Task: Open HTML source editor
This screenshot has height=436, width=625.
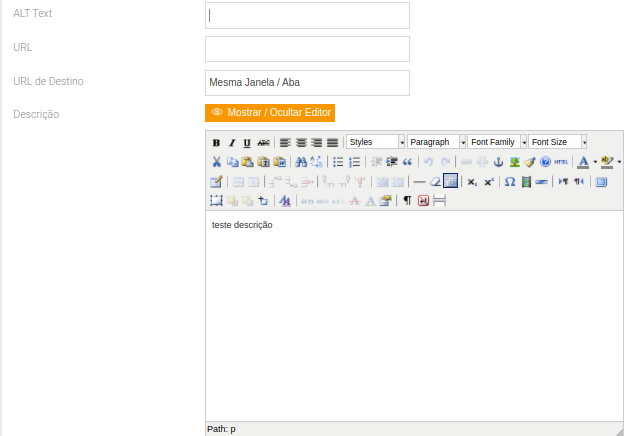Action: tap(561, 162)
